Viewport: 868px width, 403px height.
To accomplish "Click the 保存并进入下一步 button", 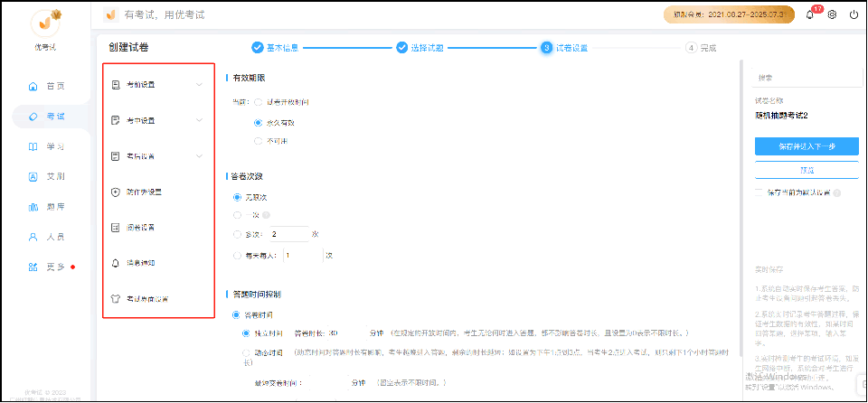I will [x=806, y=146].
